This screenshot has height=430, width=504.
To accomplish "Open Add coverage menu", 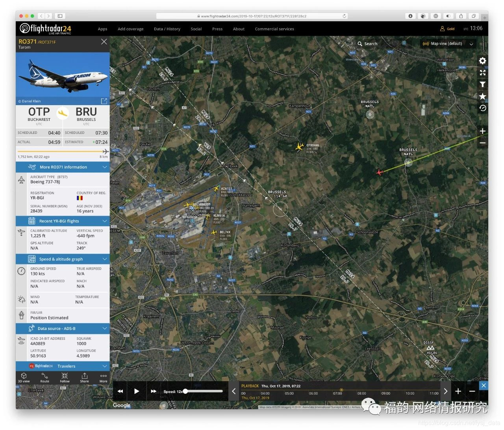I will click(130, 29).
